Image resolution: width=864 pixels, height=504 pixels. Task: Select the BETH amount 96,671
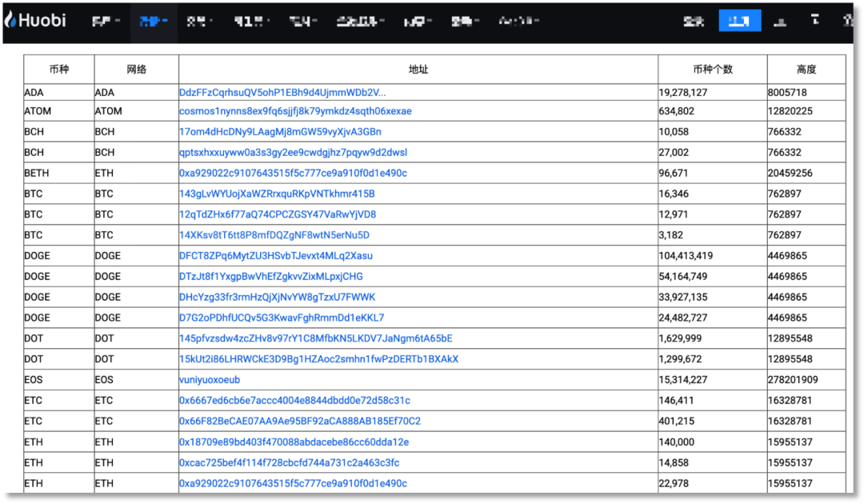674,173
